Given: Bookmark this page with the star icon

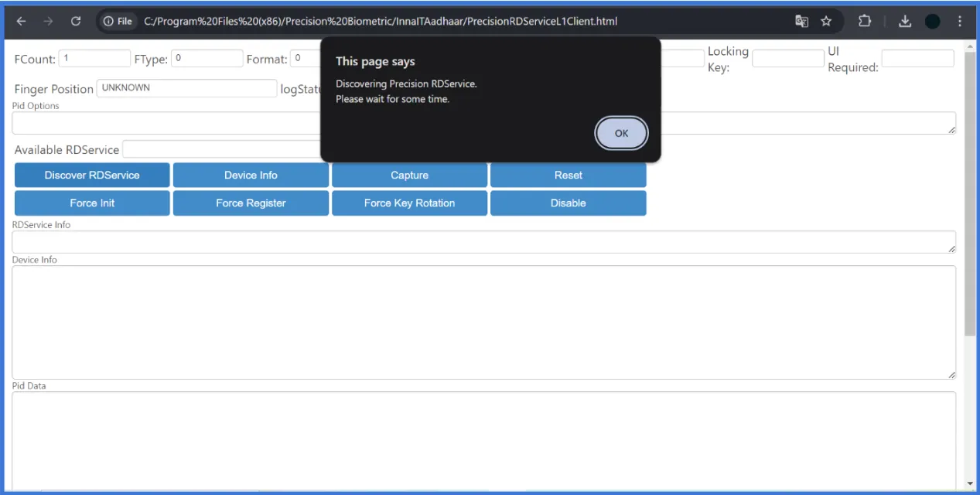Looking at the screenshot, I should pos(826,22).
